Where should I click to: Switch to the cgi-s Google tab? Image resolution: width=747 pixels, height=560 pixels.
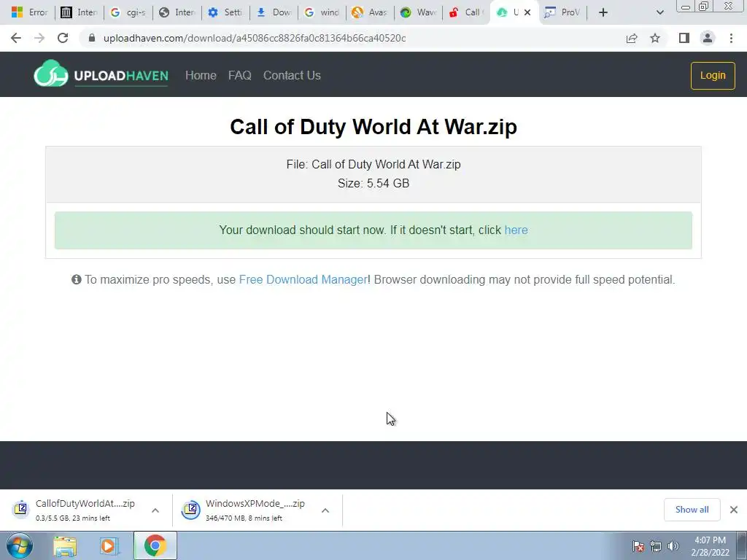coord(128,12)
